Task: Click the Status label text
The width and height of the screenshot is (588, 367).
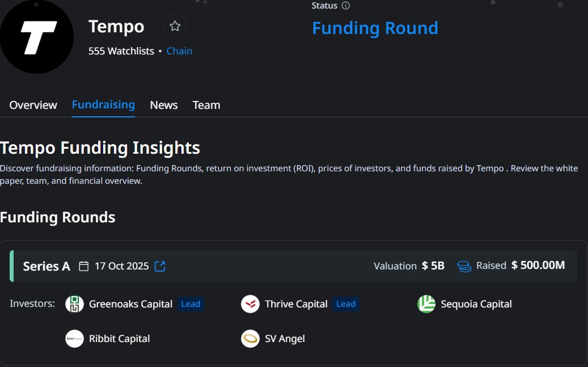Action: [324, 6]
